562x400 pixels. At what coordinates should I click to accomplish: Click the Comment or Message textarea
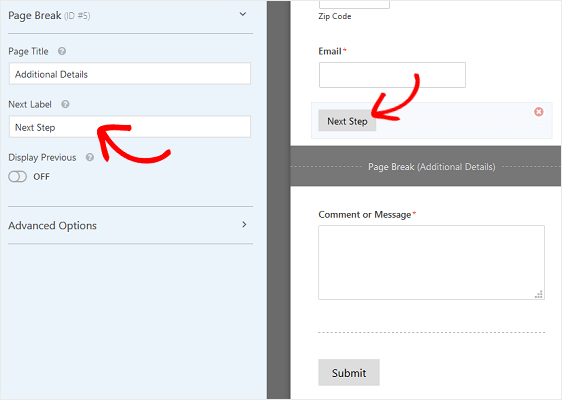point(432,262)
